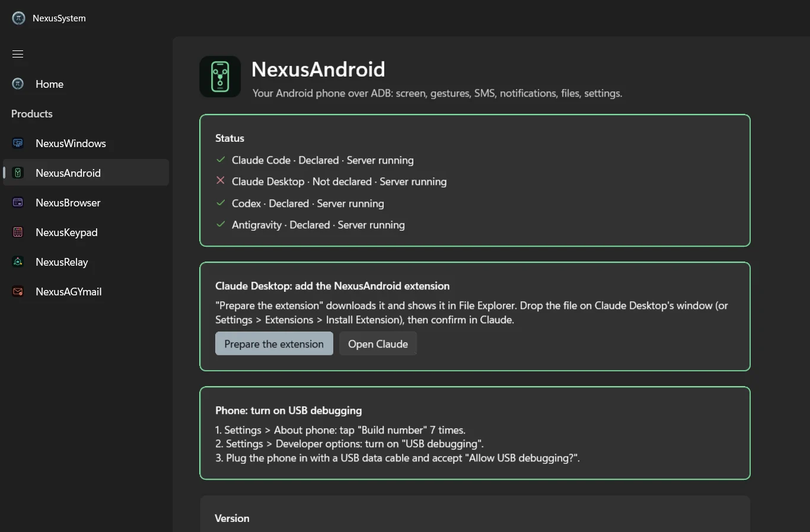Click the Products section label
This screenshot has width=810, height=532.
(x=32, y=113)
